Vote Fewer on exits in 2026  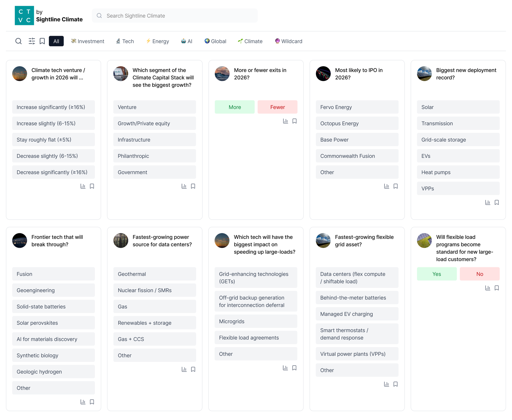(277, 107)
